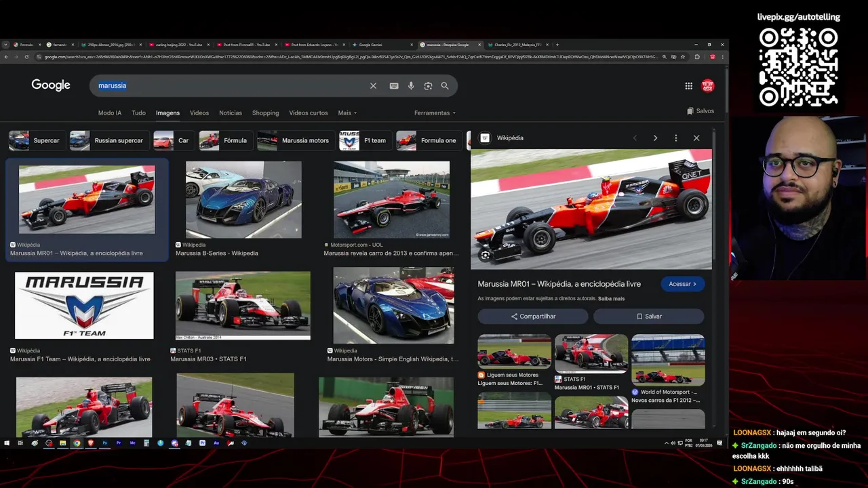868x488 pixels.
Task: Open Google apps grid icon
Action: (688, 86)
